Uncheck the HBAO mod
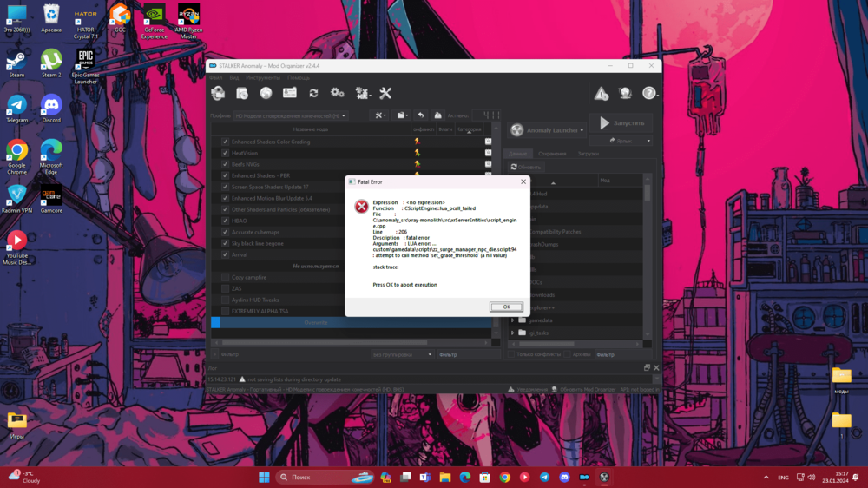Screen dimensions: 868x488 click(x=225, y=221)
